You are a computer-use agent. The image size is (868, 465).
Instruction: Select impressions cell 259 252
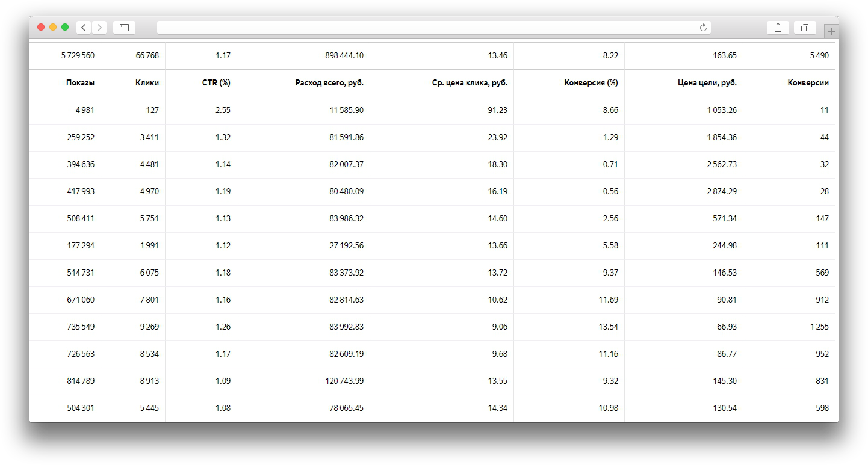[x=81, y=137]
